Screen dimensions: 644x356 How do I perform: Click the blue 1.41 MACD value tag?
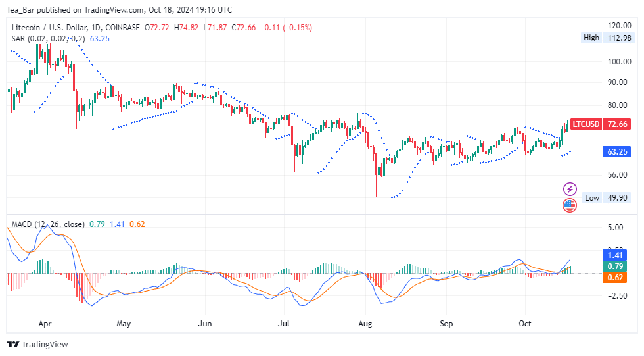[x=616, y=255]
